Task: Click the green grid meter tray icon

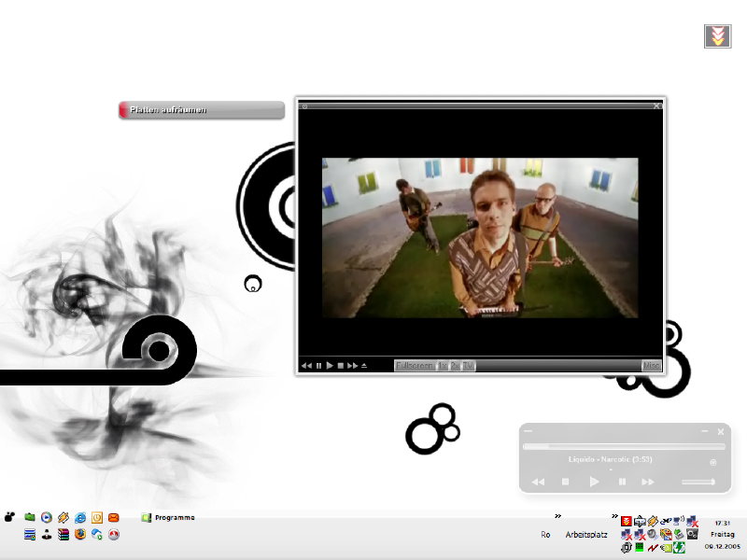Action: [640, 548]
